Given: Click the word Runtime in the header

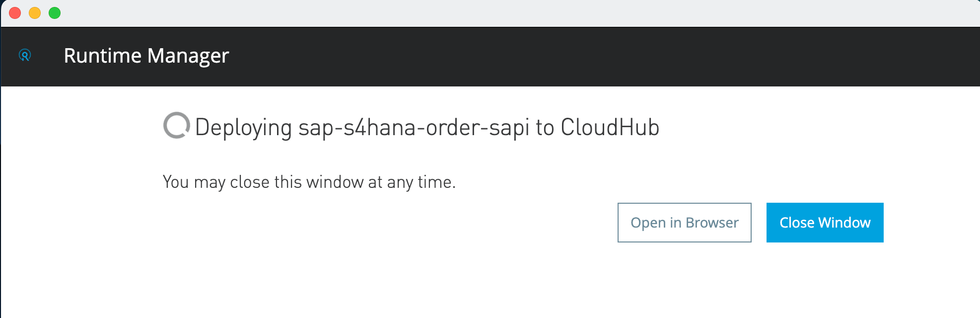Looking at the screenshot, I should click(103, 56).
